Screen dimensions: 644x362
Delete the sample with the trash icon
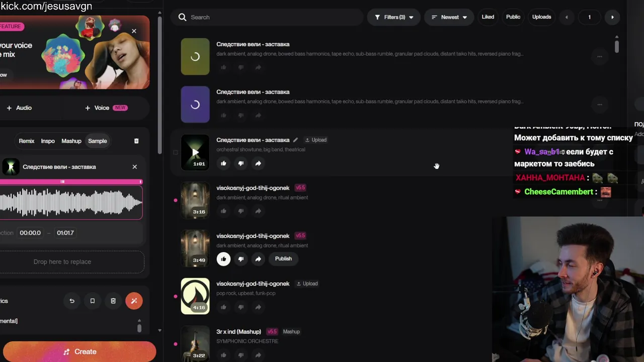click(x=136, y=141)
